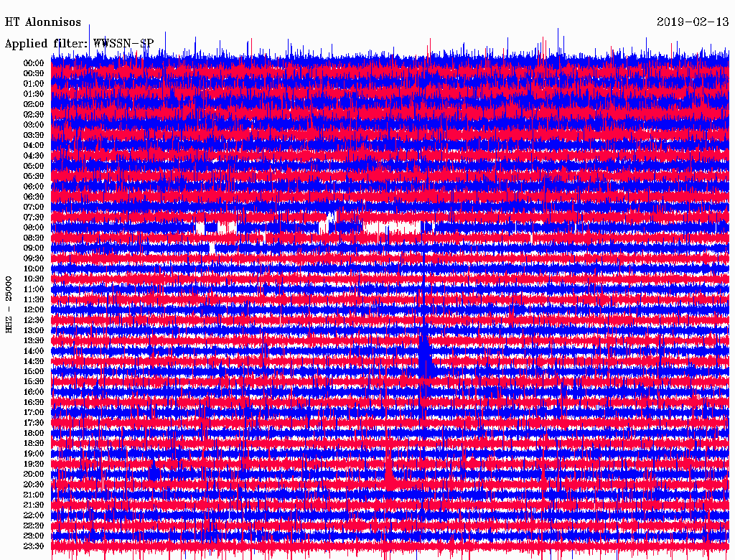The height and width of the screenshot is (560, 735).
Task: Select the 08:30 time row label
Action: pyautogui.click(x=34, y=238)
